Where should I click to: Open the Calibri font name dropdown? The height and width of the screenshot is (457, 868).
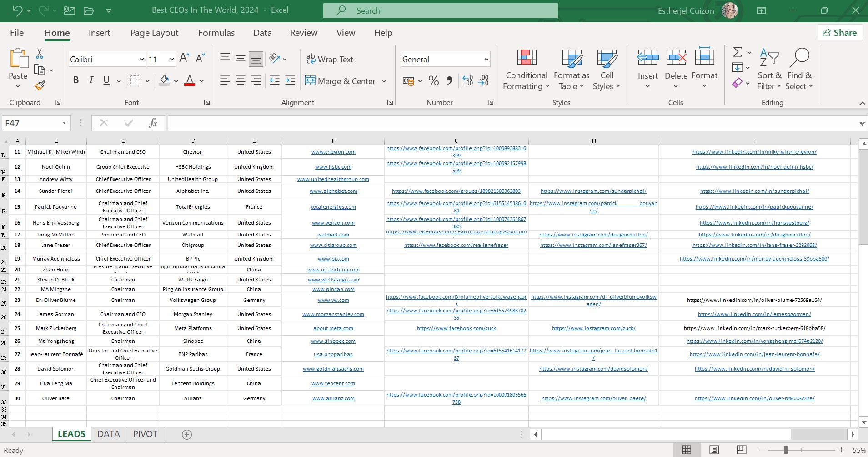point(141,59)
